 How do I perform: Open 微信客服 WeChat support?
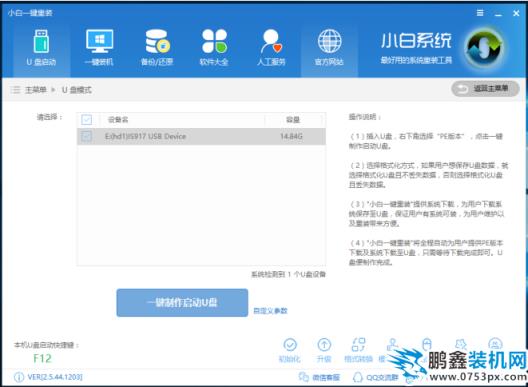click(x=319, y=378)
